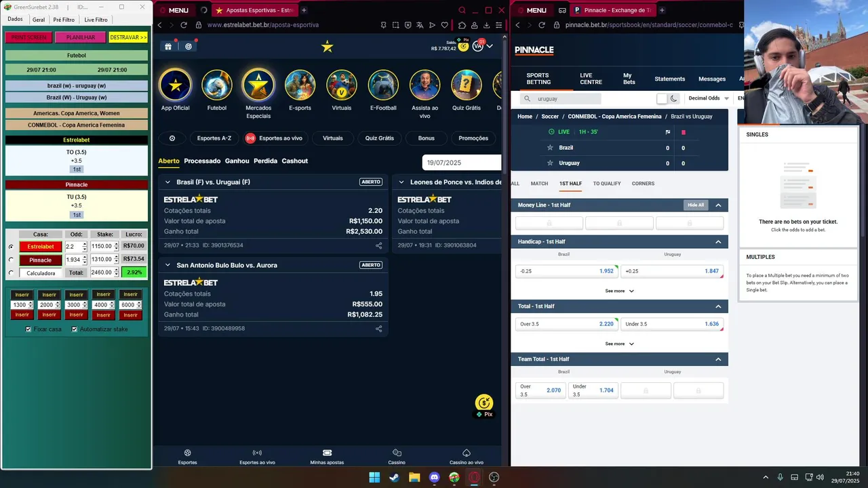868x488 pixels.
Task: Collapse Total - 1st Half section
Action: [x=718, y=306]
